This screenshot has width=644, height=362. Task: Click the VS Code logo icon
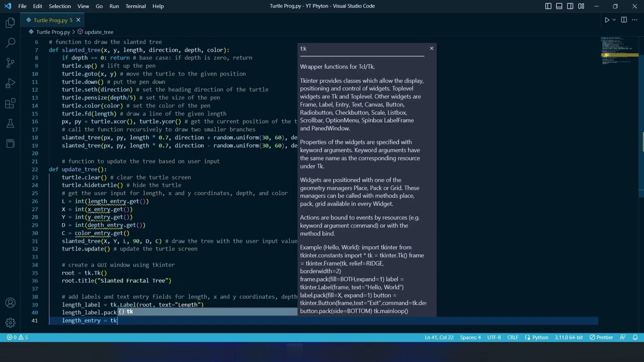tap(8, 6)
